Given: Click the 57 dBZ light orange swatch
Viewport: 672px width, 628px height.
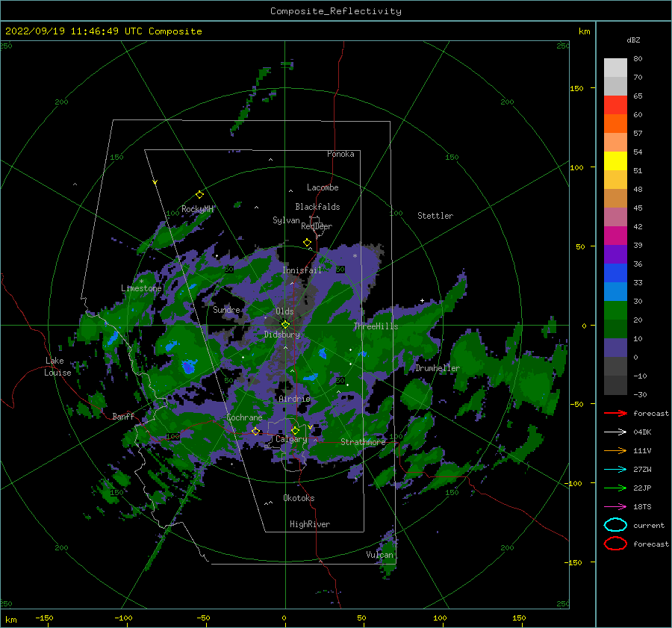Looking at the screenshot, I should coord(615,143).
